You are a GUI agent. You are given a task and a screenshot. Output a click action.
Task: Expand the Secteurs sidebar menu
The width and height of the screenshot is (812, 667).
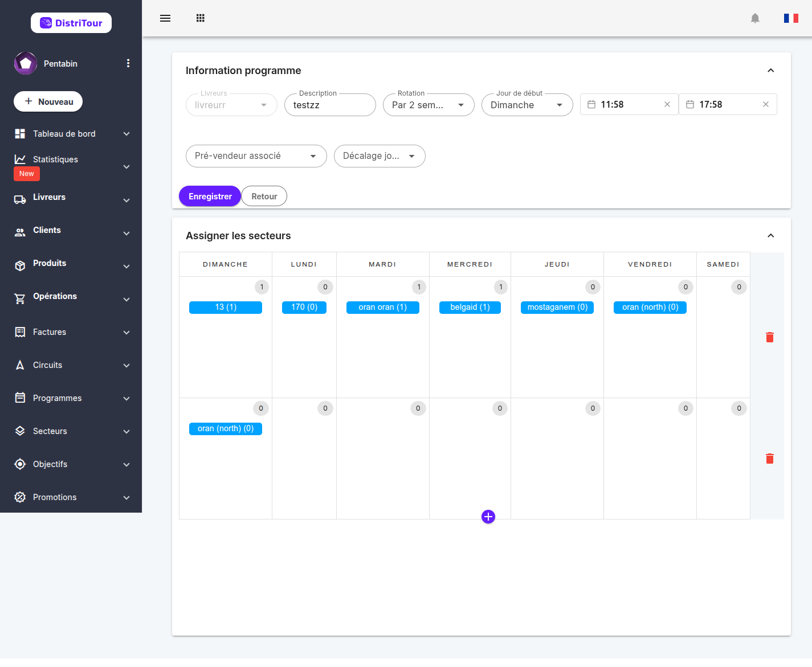click(71, 431)
